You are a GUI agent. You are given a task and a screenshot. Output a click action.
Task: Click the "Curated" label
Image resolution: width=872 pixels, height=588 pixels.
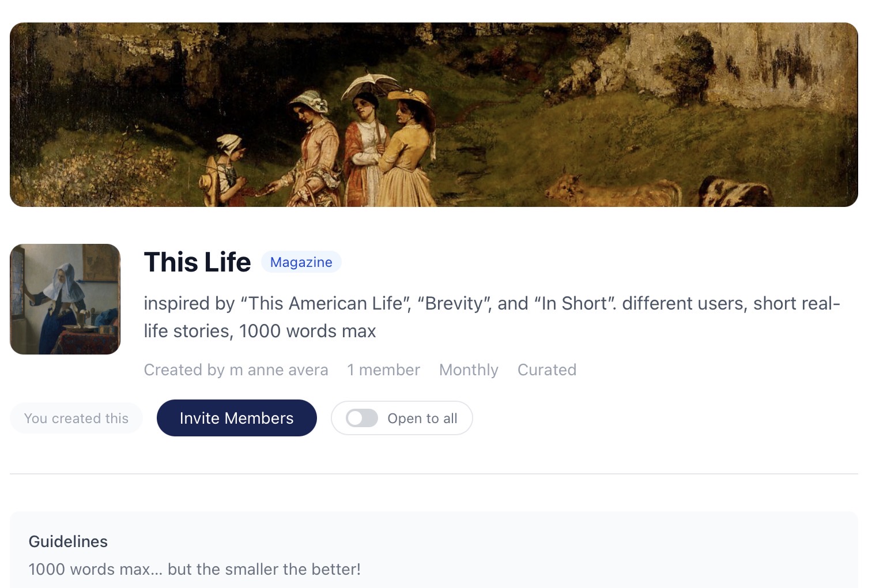tap(546, 370)
